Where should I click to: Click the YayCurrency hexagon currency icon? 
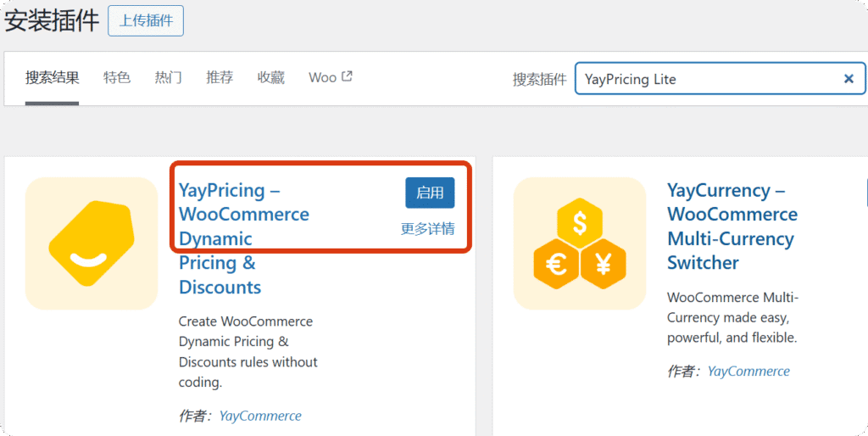click(x=580, y=243)
